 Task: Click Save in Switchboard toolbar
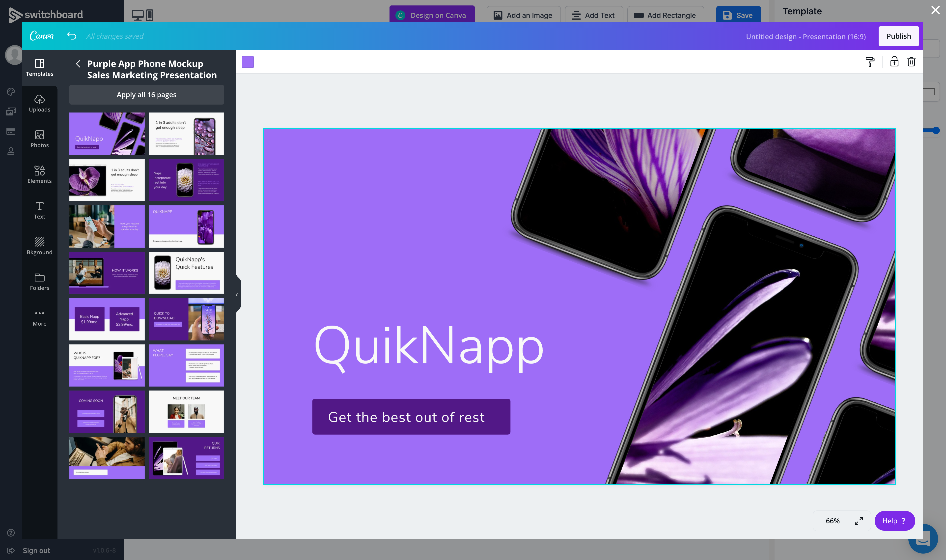tap(738, 15)
